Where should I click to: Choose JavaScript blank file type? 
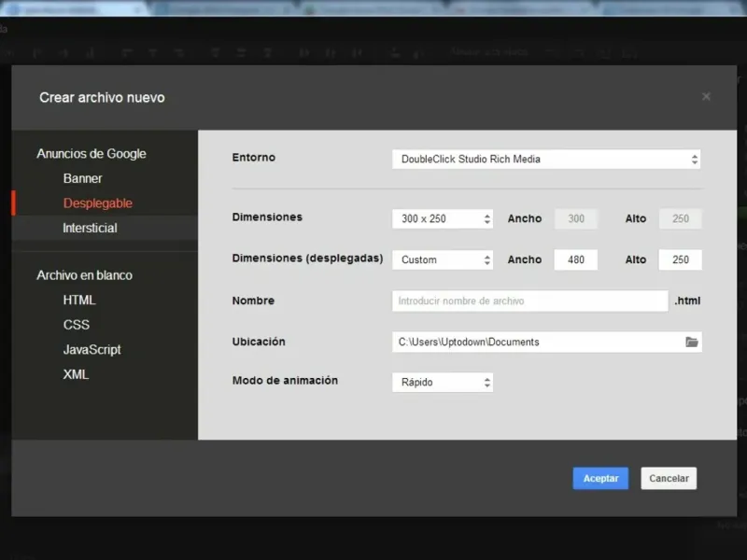(92, 349)
